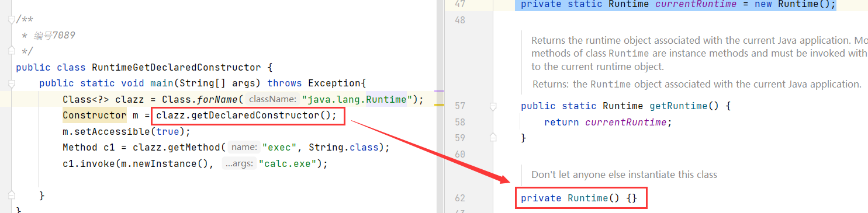Click the setAccessible method call

pos(112,131)
